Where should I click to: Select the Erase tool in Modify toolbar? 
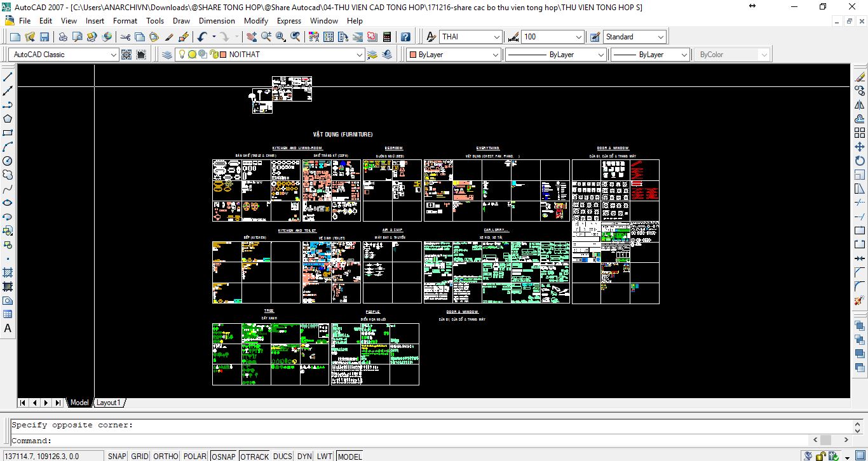tap(860, 77)
